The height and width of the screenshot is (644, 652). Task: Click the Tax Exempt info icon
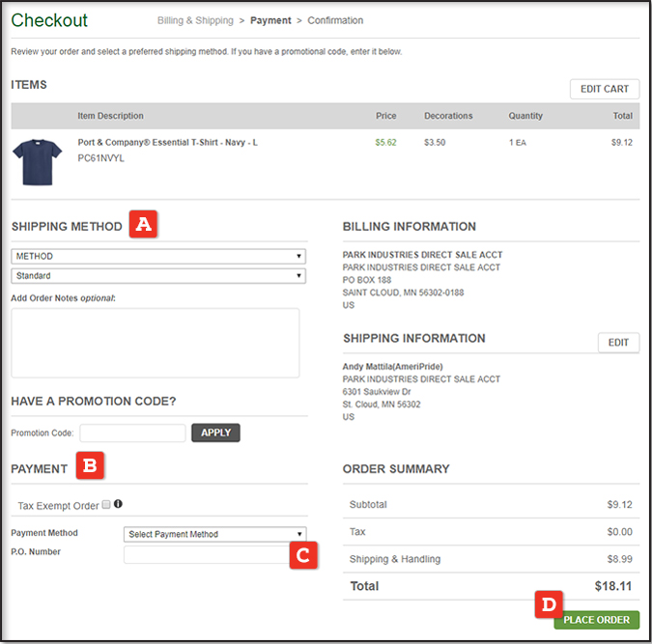click(118, 504)
